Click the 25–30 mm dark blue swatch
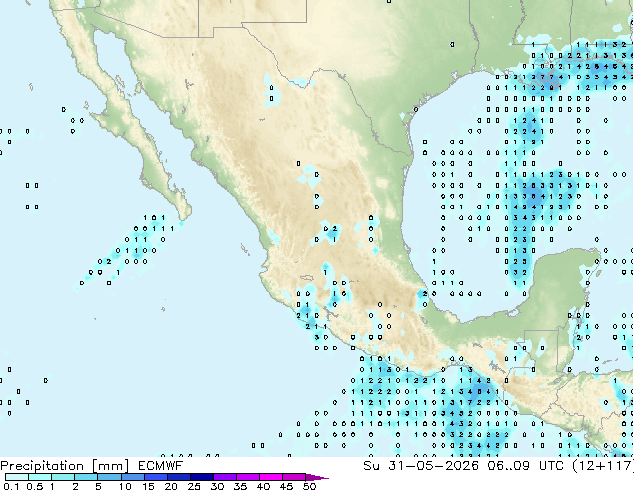The image size is (634, 490). (x=201, y=477)
